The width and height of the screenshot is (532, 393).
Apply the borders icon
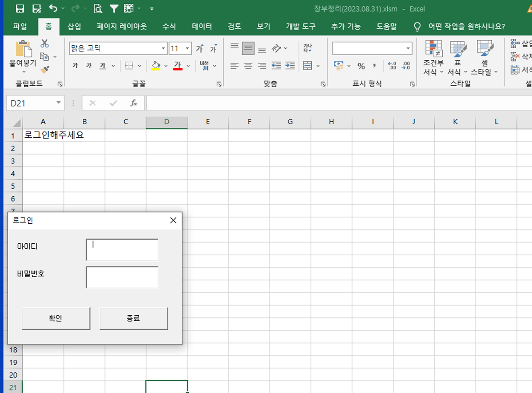(129, 66)
